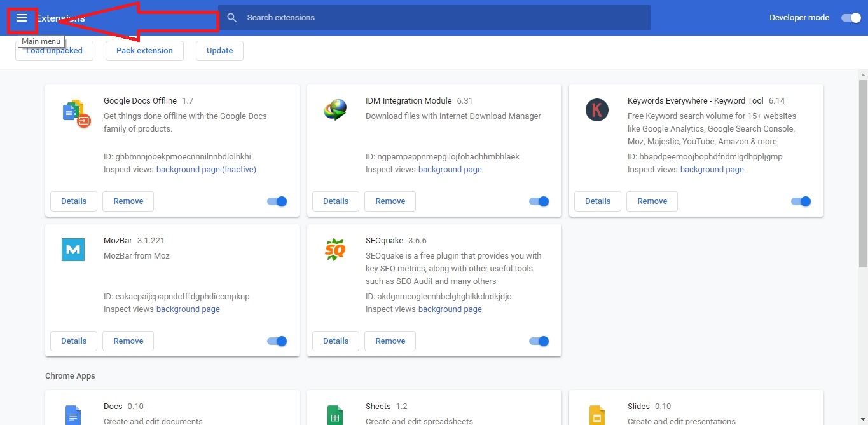This screenshot has width=868, height=425.
Task: Click the Pack extension button
Action: (144, 51)
